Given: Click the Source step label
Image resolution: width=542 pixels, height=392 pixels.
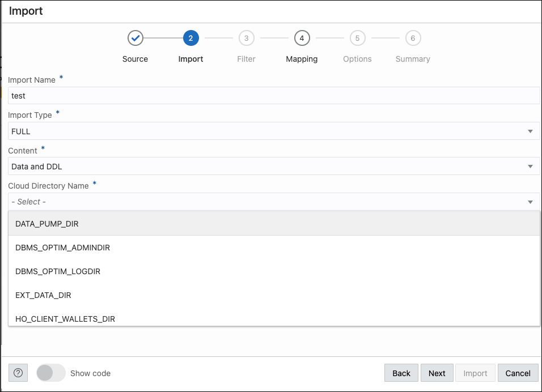Looking at the screenshot, I should pyautogui.click(x=135, y=59).
